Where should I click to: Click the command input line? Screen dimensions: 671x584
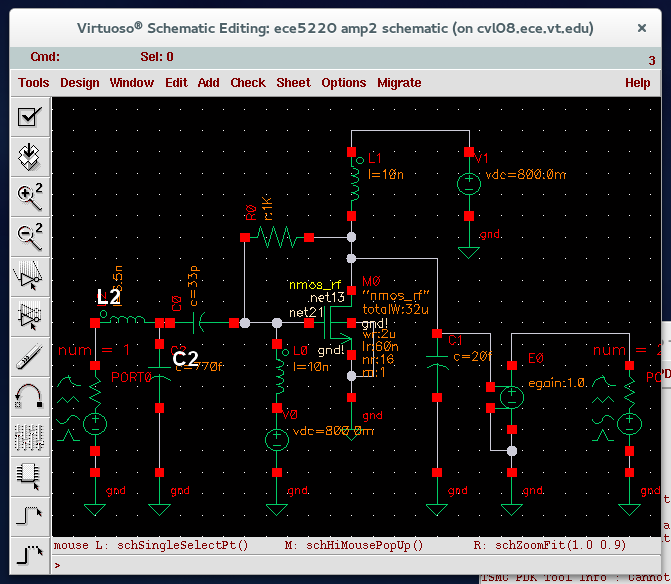point(356,565)
